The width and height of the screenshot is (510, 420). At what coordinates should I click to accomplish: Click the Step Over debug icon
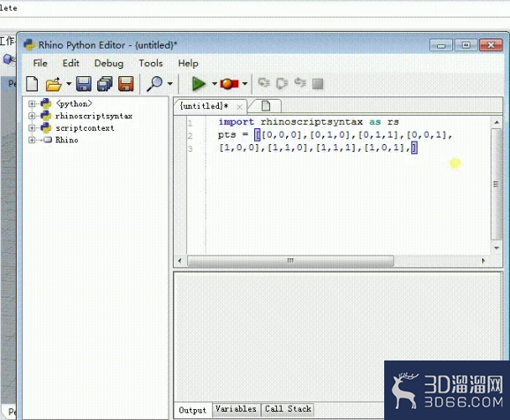pos(282,83)
